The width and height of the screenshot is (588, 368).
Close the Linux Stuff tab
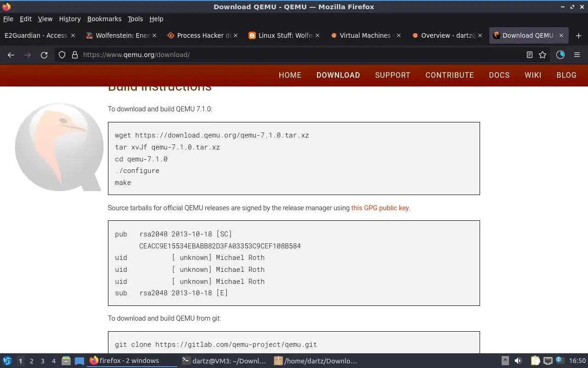coord(317,35)
